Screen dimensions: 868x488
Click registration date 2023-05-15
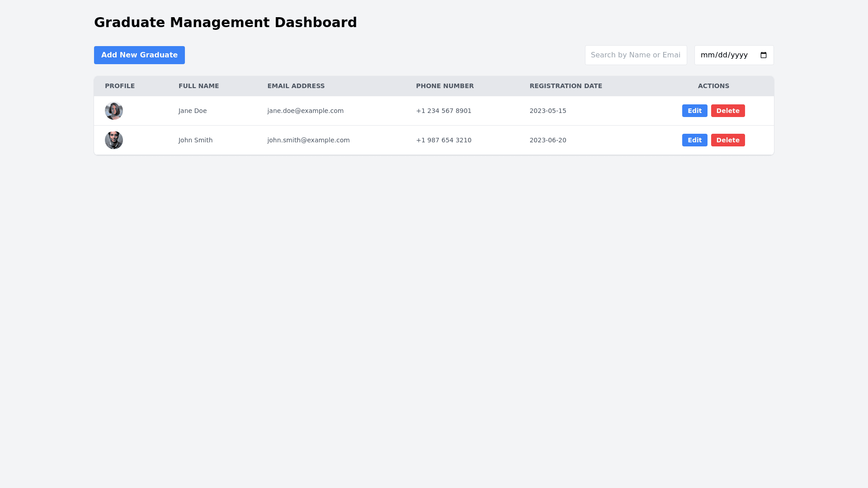coord(547,111)
